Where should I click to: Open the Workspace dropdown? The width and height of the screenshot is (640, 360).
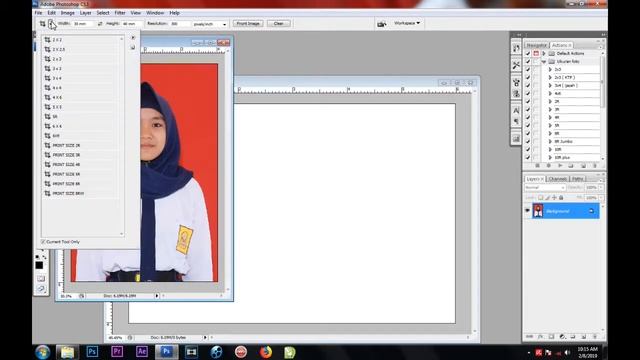coord(407,23)
